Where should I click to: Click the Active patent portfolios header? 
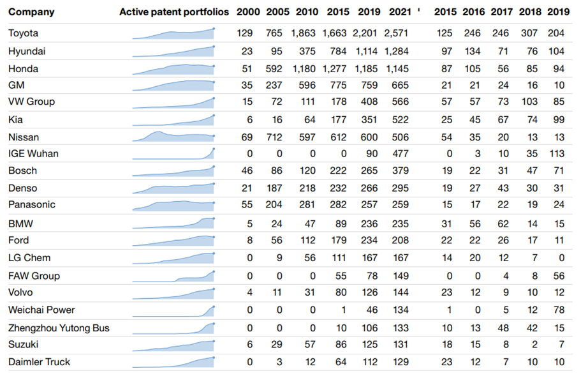click(x=173, y=12)
